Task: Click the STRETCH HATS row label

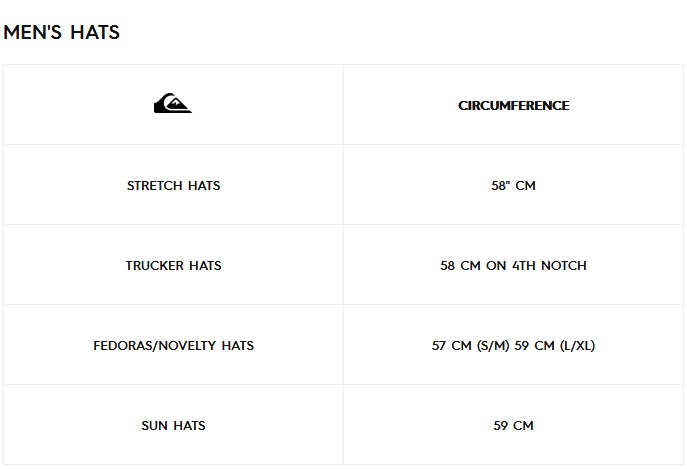Action: pos(173,185)
